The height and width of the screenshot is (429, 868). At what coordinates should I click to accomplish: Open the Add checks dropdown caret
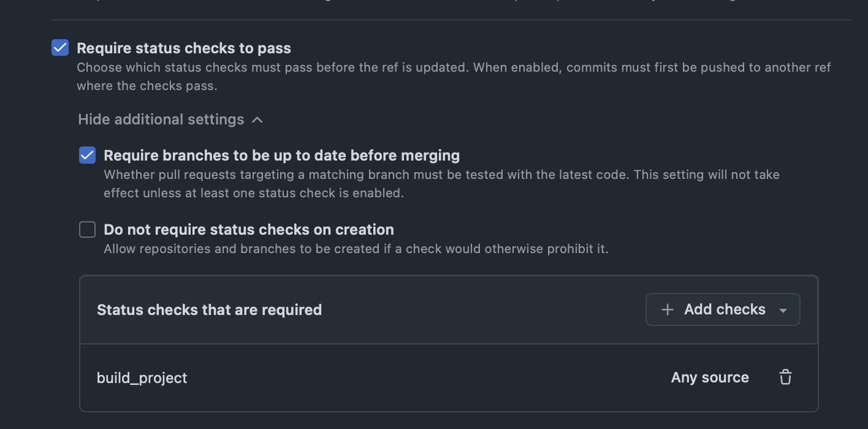pos(783,311)
